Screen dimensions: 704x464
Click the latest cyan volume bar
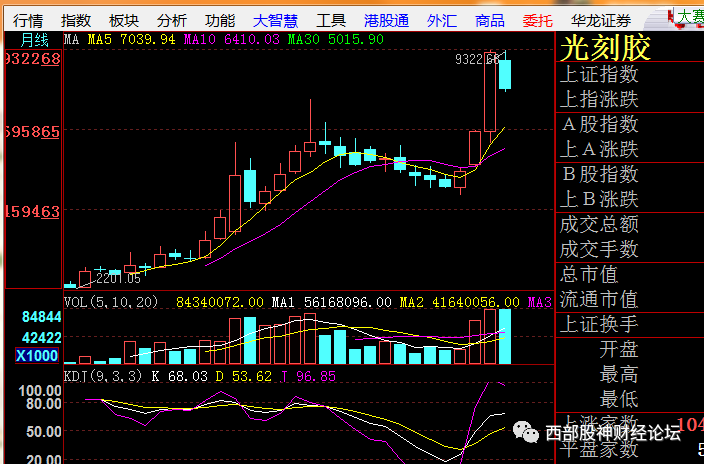(505, 336)
